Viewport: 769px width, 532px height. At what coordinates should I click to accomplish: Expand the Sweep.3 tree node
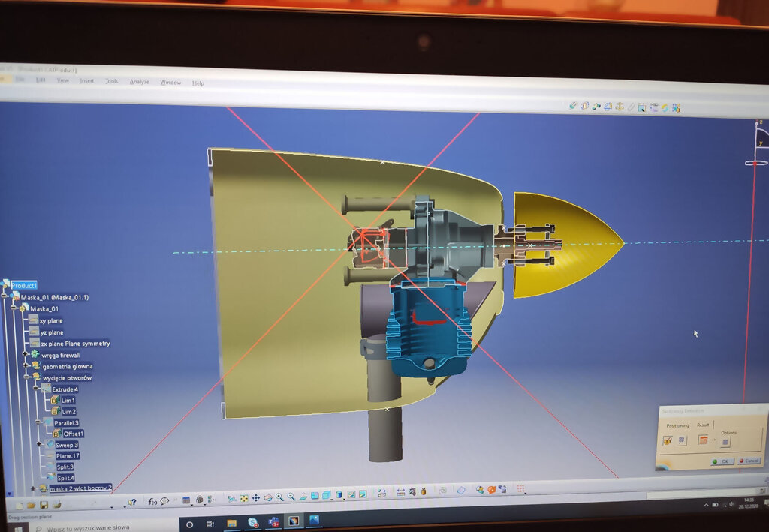(x=39, y=444)
